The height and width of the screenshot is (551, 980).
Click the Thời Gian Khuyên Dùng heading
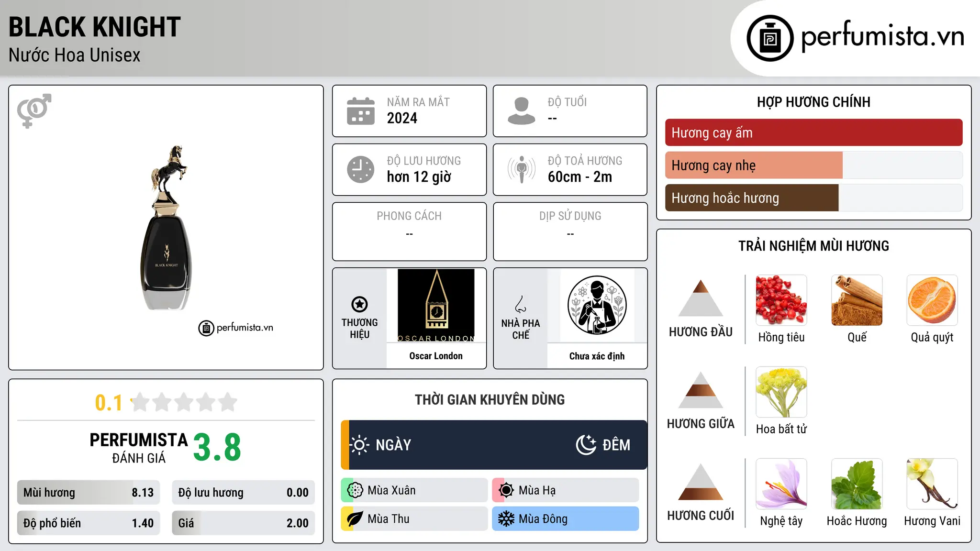490,399
